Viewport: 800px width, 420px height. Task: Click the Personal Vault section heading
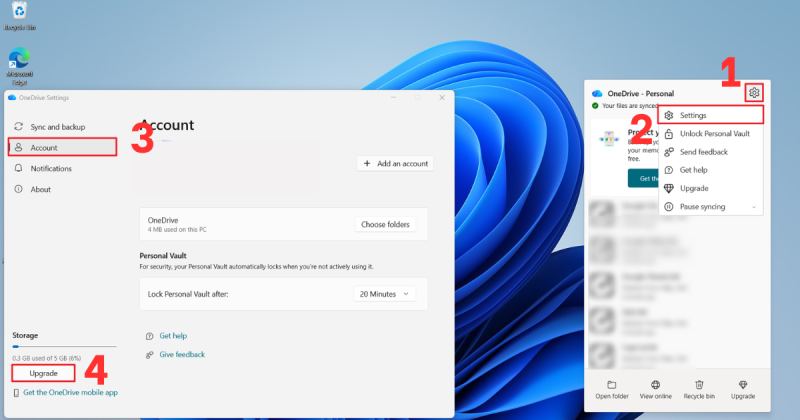[163, 256]
